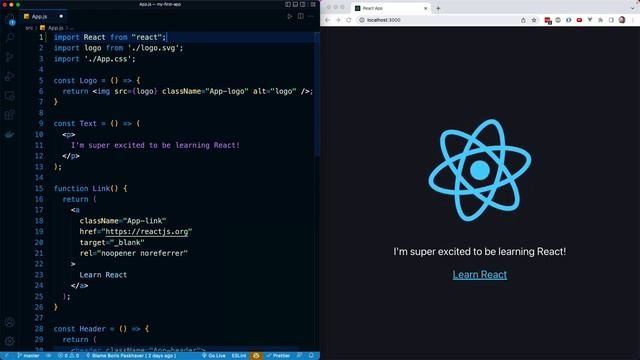Open Customize Layout in VS Code title bar
The image size is (640, 360).
pos(313,4)
